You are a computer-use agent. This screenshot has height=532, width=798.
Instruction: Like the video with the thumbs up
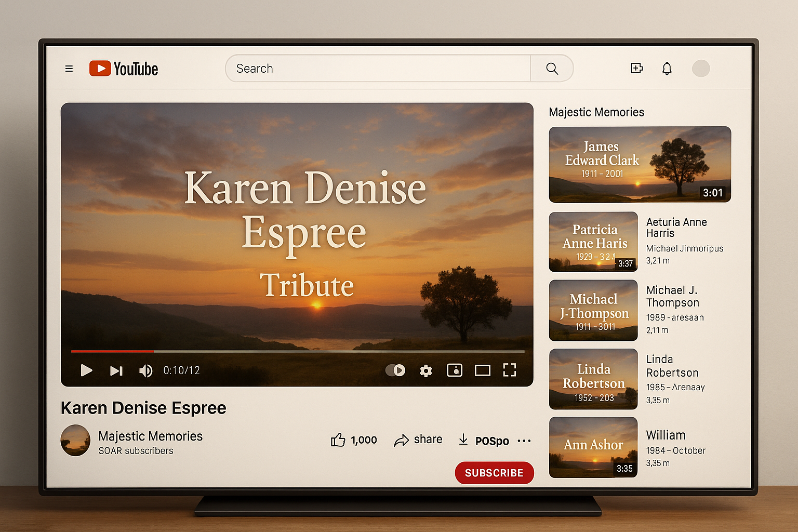tap(338, 440)
